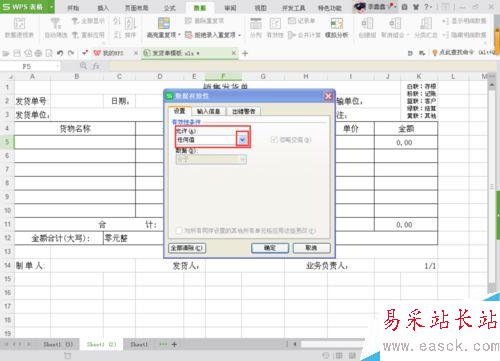Select column K header
The image size is (500, 361).
click(x=419, y=76)
